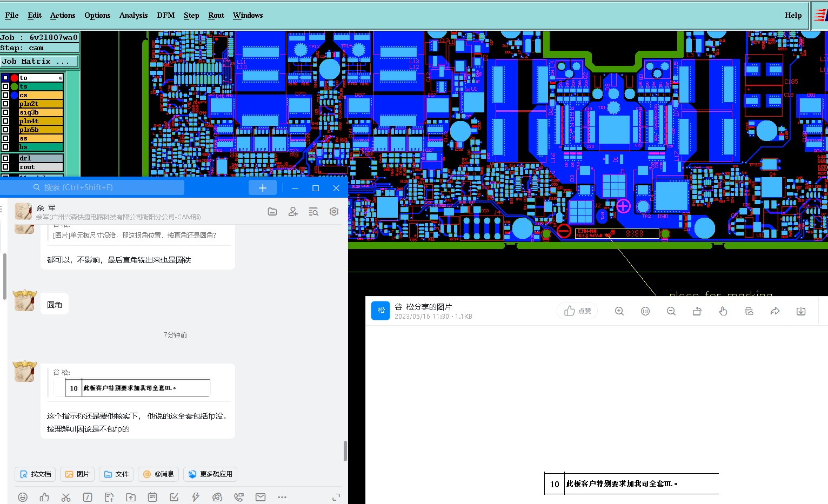The width and height of the screenshot is (828, 504).
Task: Toggle the 'cs' layer checkbox
Action: pos(5,95)
